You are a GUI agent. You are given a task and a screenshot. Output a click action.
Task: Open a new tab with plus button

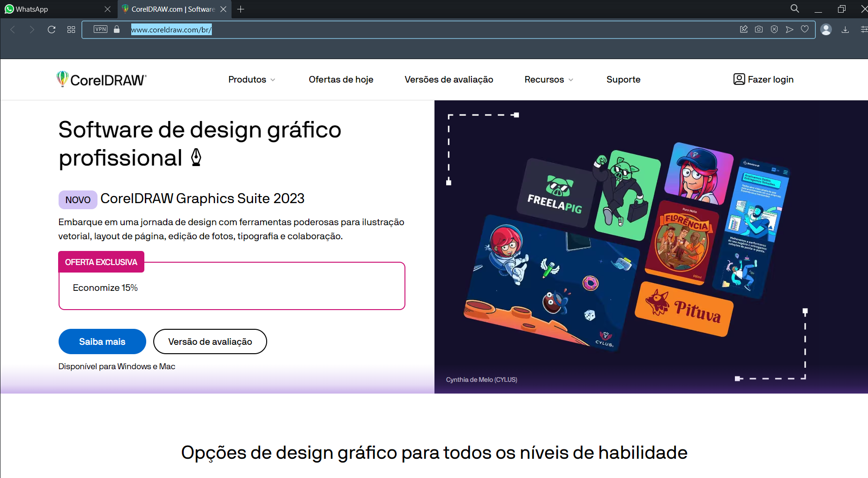pos(241,9)
